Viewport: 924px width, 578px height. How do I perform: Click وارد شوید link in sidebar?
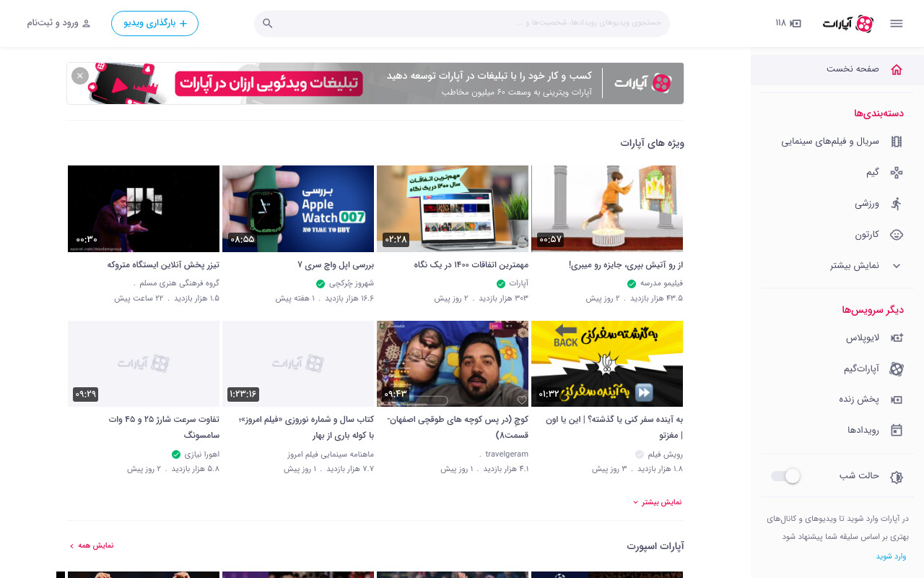(x=891, y=556)
